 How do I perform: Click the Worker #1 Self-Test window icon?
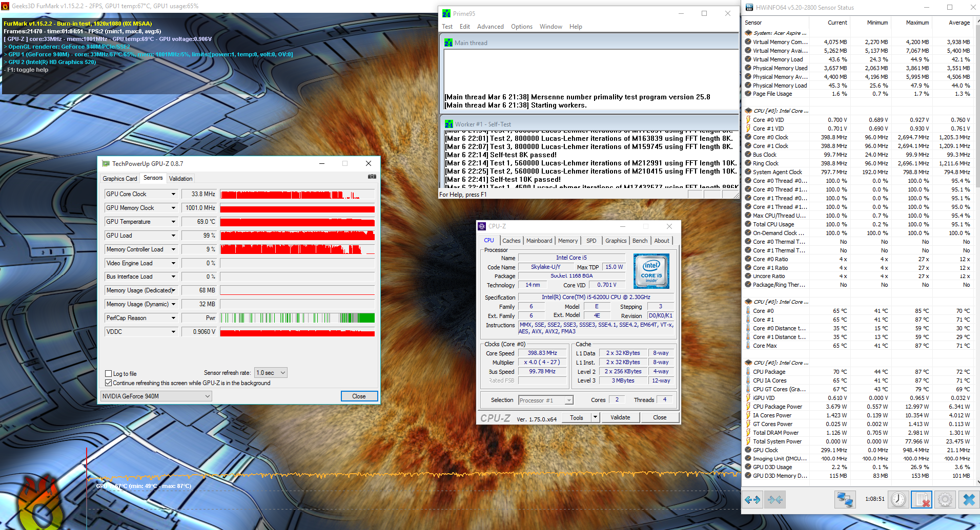pos(449,124)
